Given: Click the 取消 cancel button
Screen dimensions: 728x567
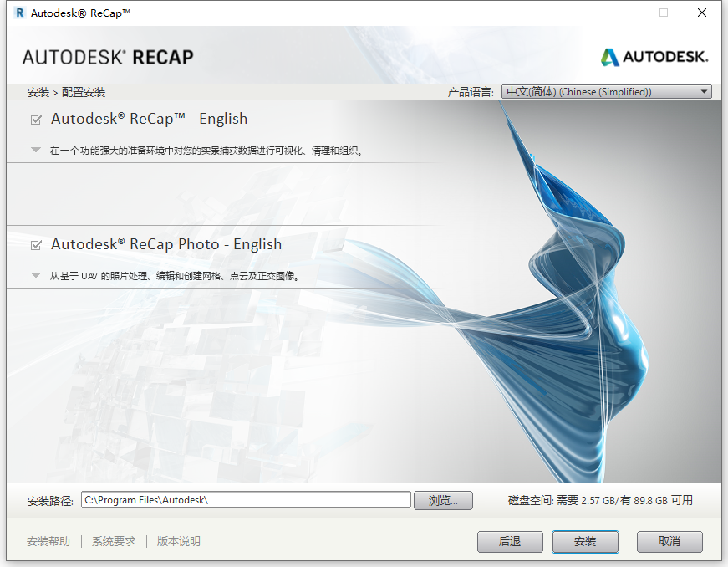Looking at the screenshot, I should [669, 541].
